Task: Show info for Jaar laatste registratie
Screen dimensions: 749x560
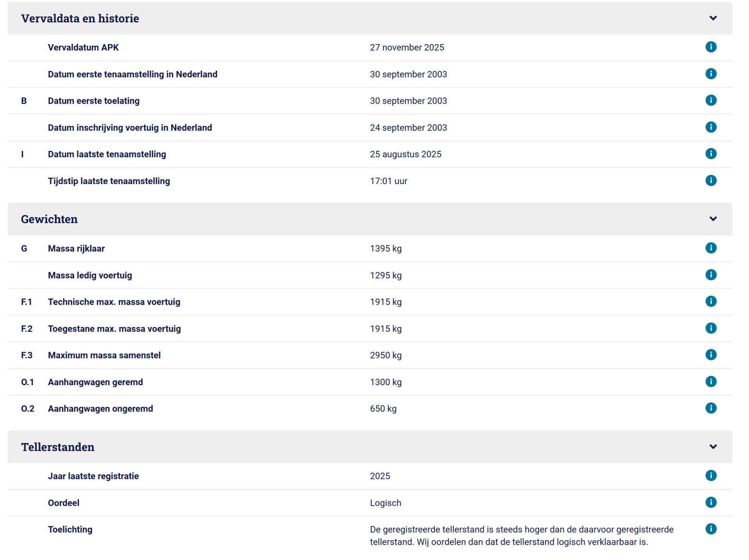Action: point(711,475)
